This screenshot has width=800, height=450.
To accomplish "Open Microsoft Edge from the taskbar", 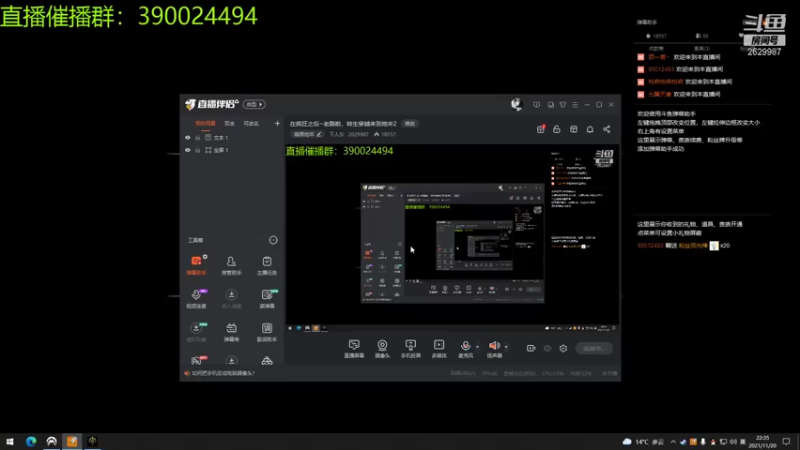I will click(31, 441).
